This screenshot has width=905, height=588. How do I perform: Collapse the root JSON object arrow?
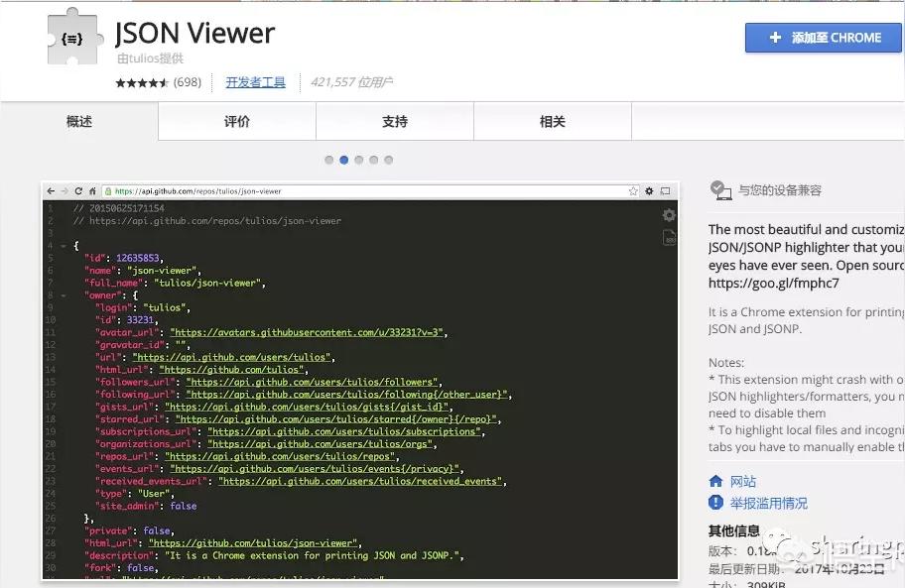63,245
